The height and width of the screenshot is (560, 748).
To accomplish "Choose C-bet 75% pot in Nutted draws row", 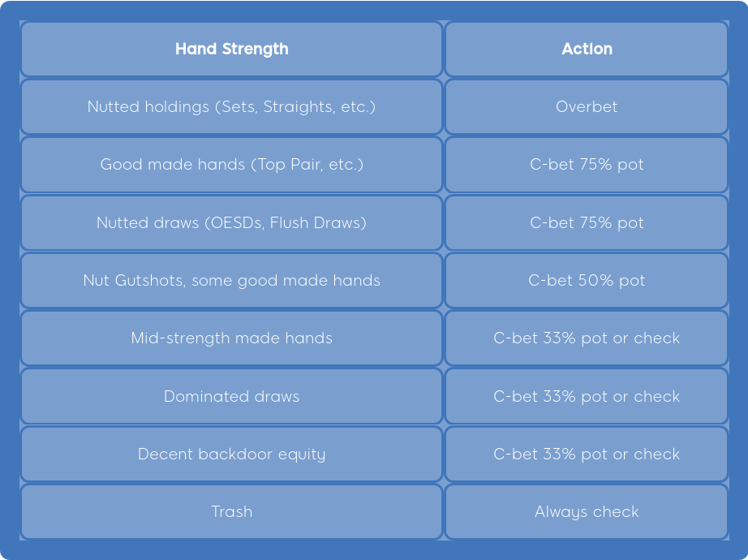I will [587, 222].
